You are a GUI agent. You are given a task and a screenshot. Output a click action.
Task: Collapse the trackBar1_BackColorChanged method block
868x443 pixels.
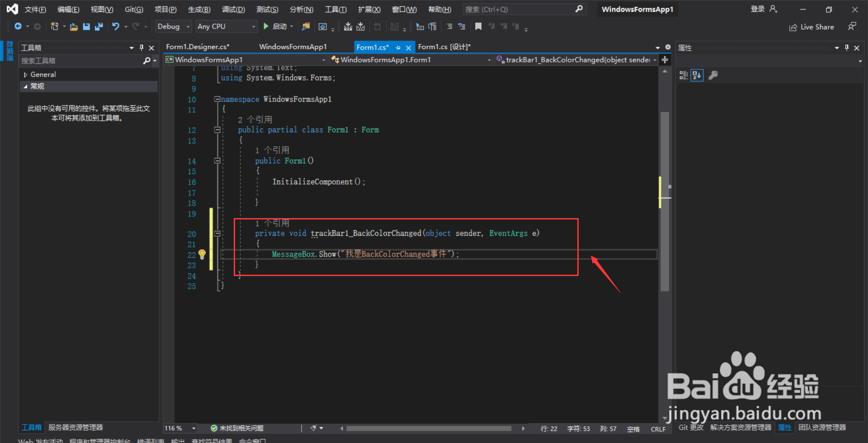tap(217, 233)
